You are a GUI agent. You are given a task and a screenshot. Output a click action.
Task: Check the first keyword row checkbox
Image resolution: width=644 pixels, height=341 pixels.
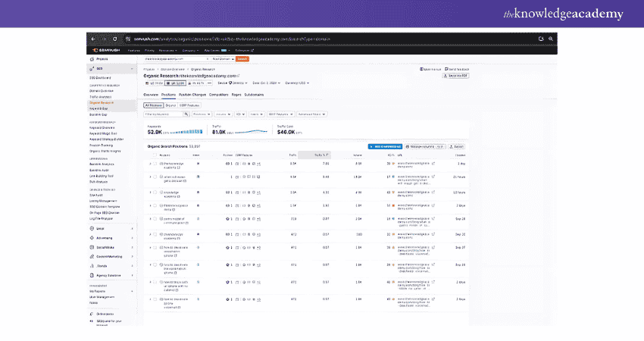pos(155,163)
